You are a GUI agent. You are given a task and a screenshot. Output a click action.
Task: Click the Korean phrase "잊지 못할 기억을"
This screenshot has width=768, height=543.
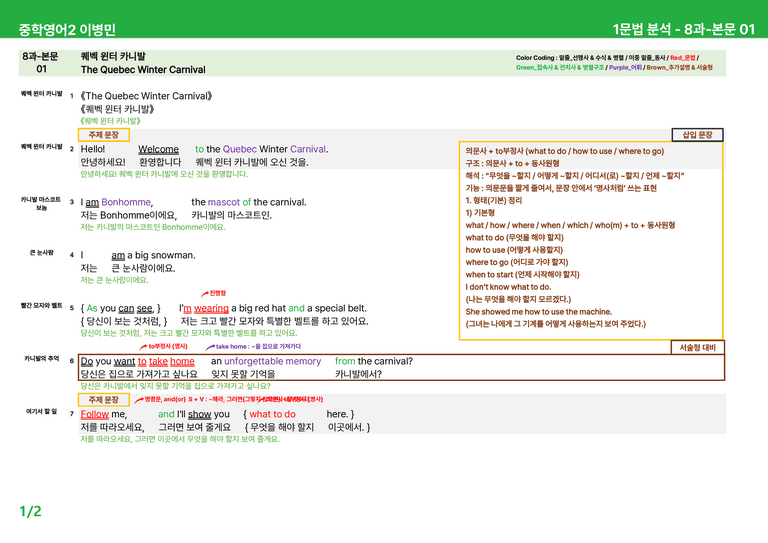point(243,374)
